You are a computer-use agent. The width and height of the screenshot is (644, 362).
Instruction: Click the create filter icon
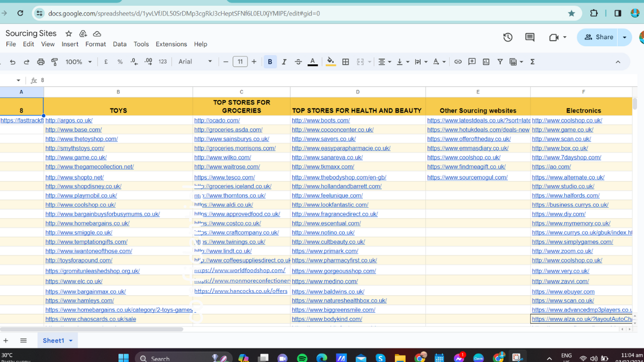(500, 62)
